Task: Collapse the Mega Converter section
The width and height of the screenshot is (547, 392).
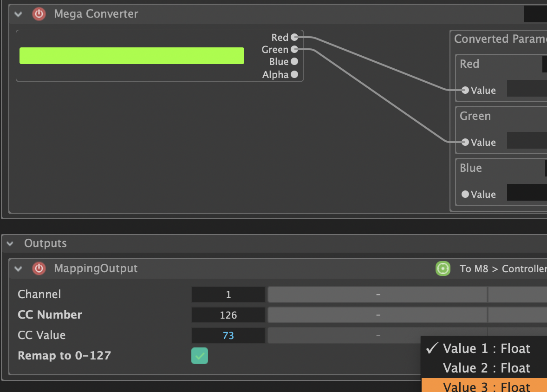Action: (x=18, y=14)
